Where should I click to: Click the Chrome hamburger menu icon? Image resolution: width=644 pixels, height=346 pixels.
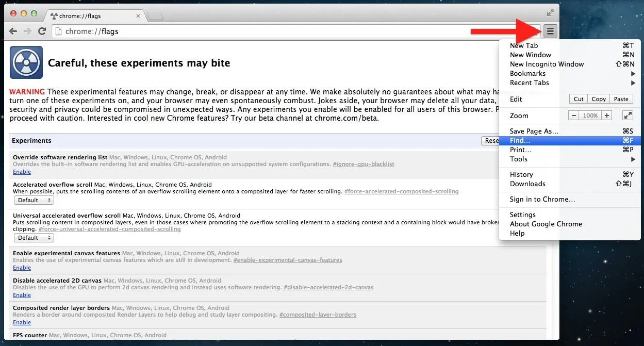tap(550, 31)
